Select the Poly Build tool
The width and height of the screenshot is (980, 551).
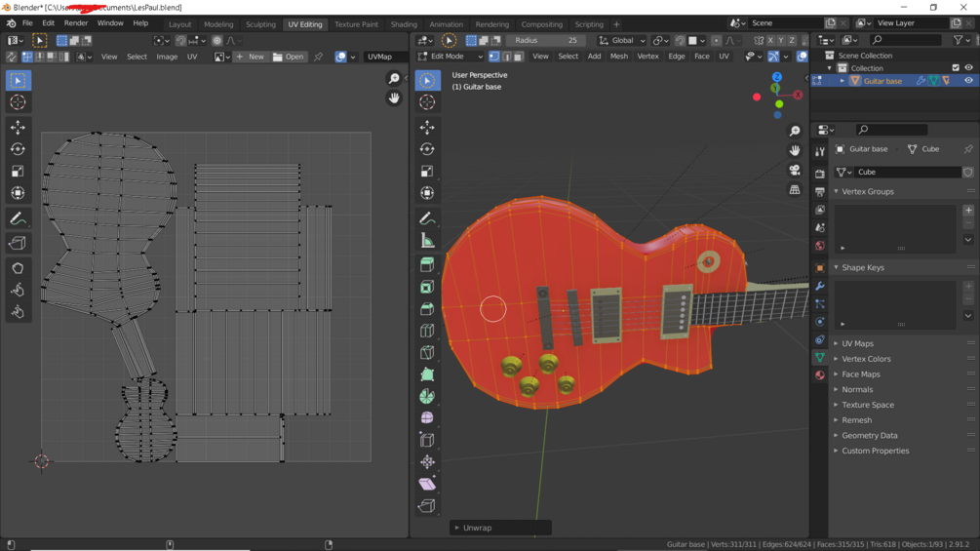click(x=427, y=374)
